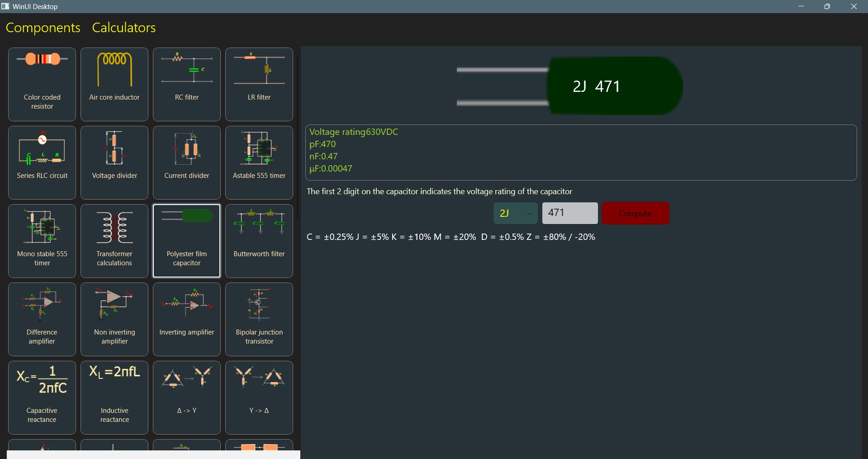Open the Inductive reactance calculator
868x459 pixels.
point(114,397)
